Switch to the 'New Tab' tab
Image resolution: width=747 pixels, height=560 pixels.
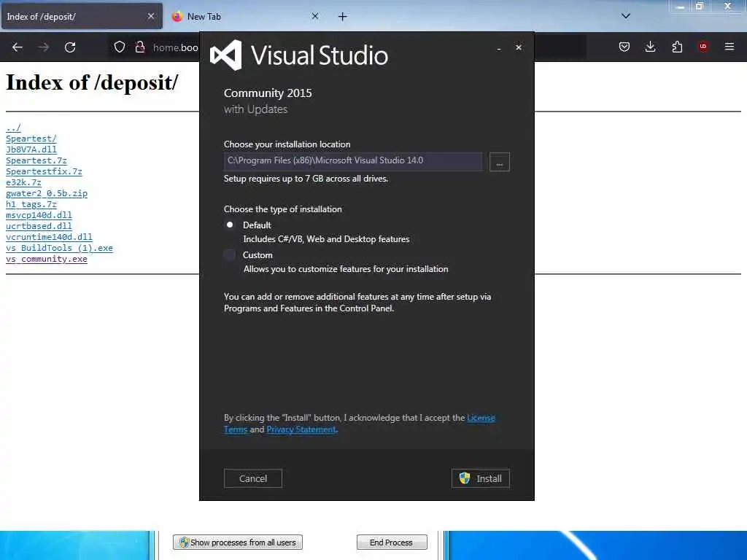coord(245,16)
